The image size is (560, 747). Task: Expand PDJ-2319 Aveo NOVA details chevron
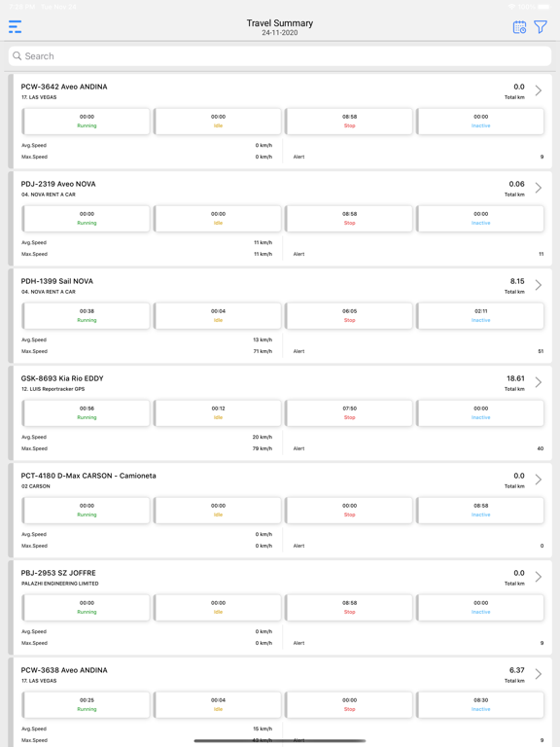[538, 188]
